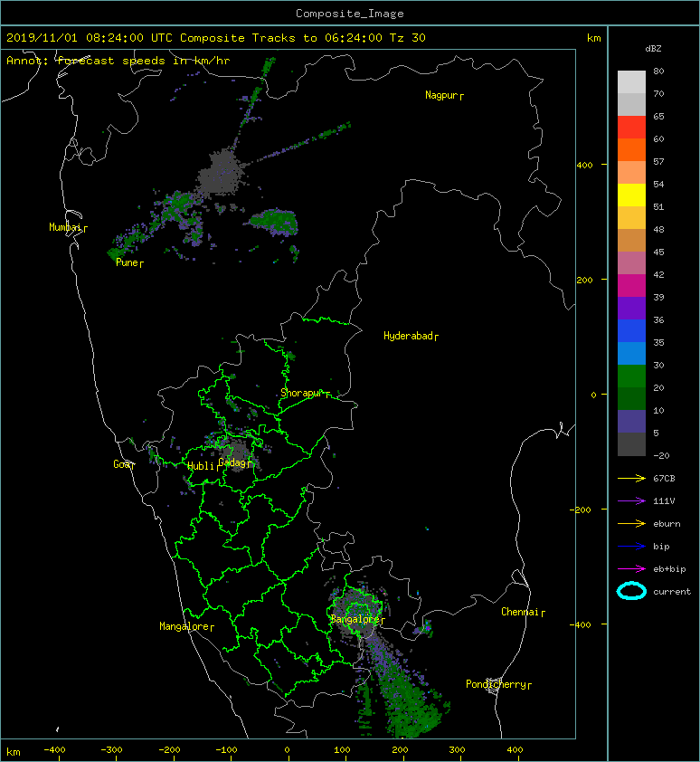Click the eb+bip magenta arrow legend icon

point(631,569)
